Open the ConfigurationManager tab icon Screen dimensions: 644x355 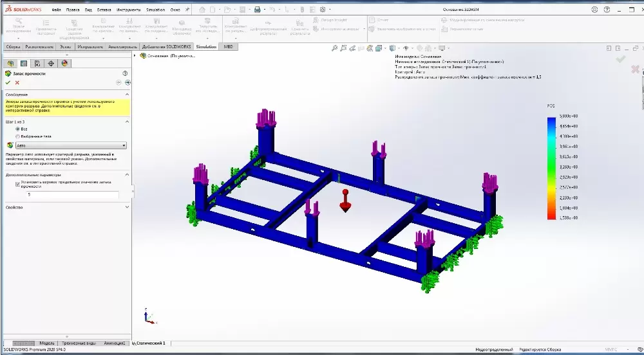37,63
